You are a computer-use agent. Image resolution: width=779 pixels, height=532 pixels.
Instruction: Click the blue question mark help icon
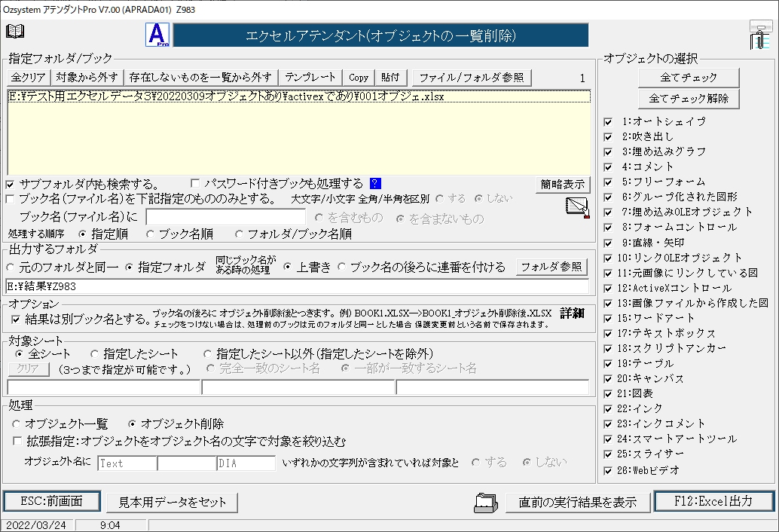click(375, 183)
